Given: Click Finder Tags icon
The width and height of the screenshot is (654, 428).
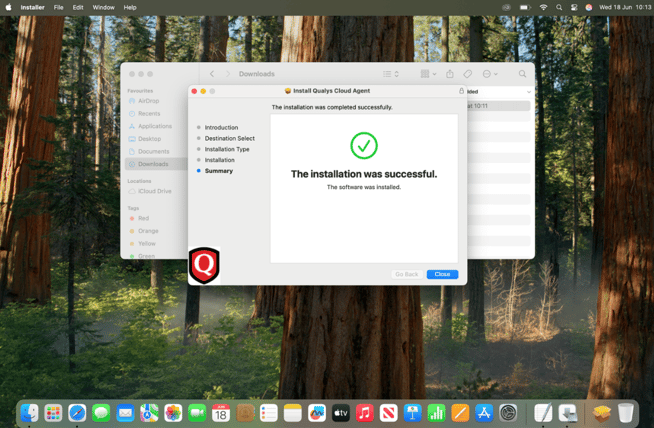Looking at the screenshot, I should (x=468, y=74).
